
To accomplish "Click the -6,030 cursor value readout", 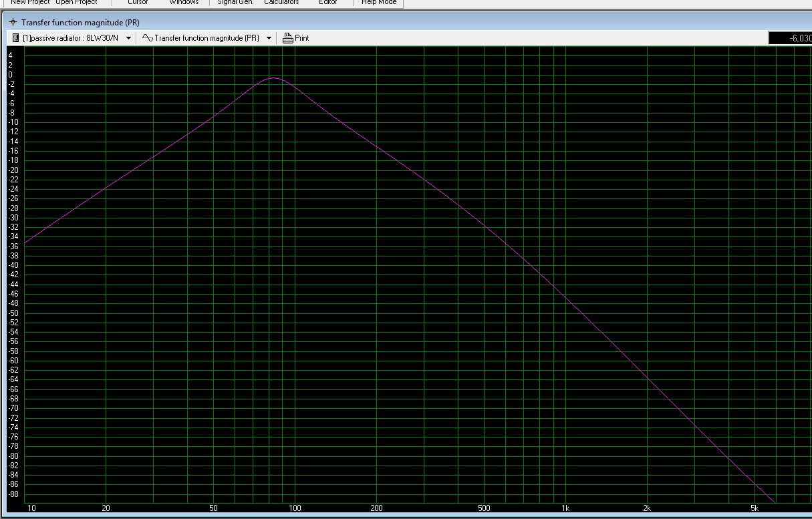I will coord(790,38).
